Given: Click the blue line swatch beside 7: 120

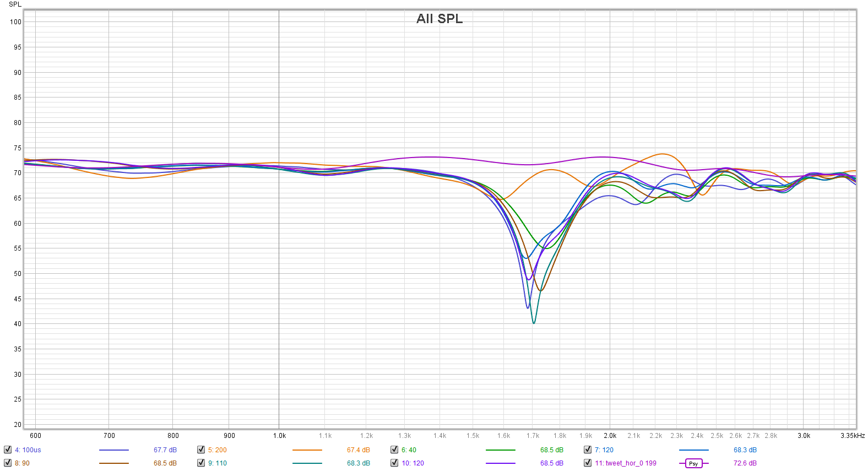Looking at the screenshot, I should click(693, 450).
